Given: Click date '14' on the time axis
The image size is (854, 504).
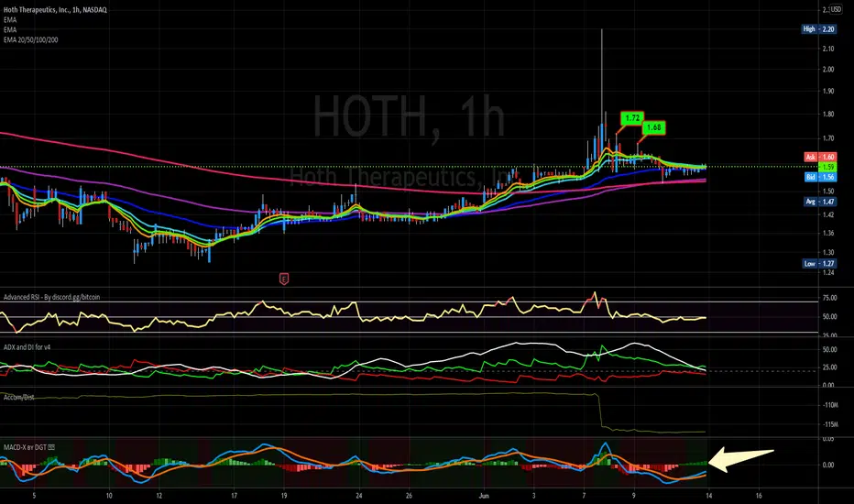Looking at the screenshot, I should 708,496.
